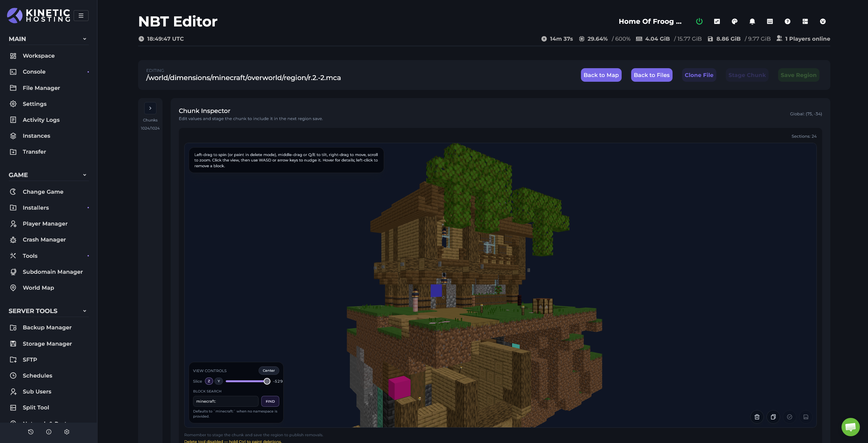Click the Back to Files button
The image size is (868, 443).
pos(652,75)
